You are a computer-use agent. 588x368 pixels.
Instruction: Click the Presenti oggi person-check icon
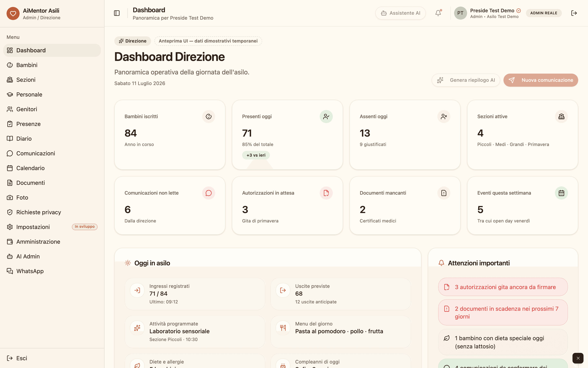point(326,117)
